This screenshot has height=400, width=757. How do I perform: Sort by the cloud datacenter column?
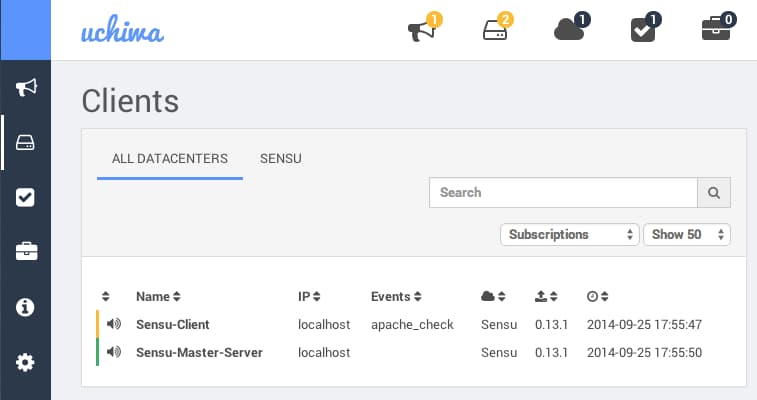coord(493,296)
